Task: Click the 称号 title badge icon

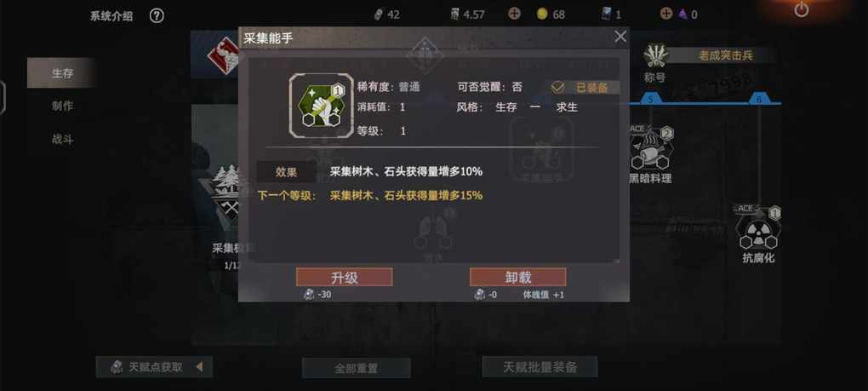Action: [656, 56]
